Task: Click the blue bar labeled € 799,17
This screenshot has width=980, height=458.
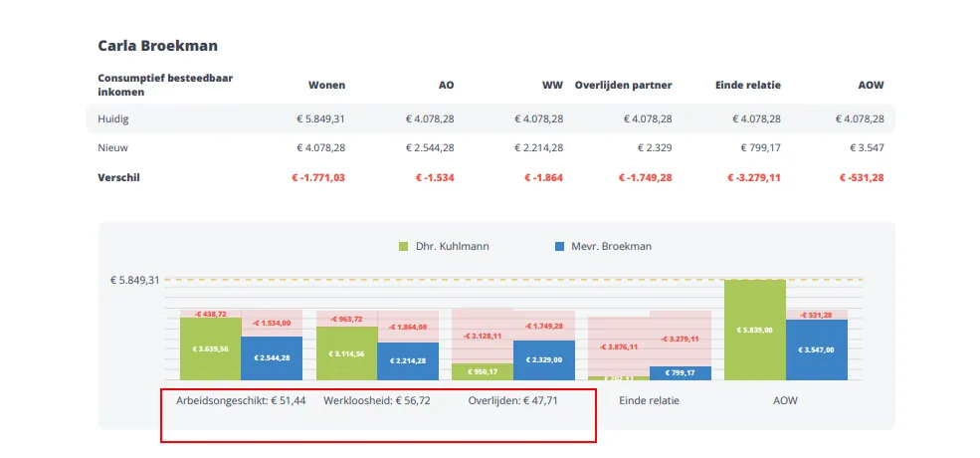Action: point(680,373)
